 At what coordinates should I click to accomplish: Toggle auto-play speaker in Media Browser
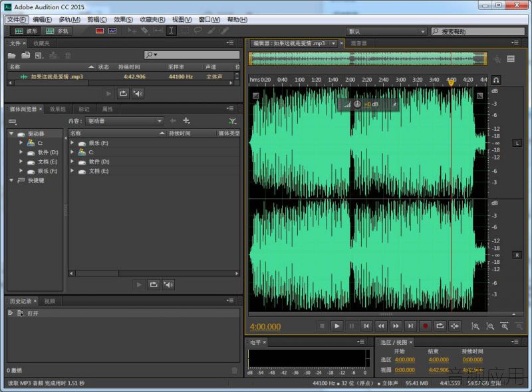click(168, 284)
